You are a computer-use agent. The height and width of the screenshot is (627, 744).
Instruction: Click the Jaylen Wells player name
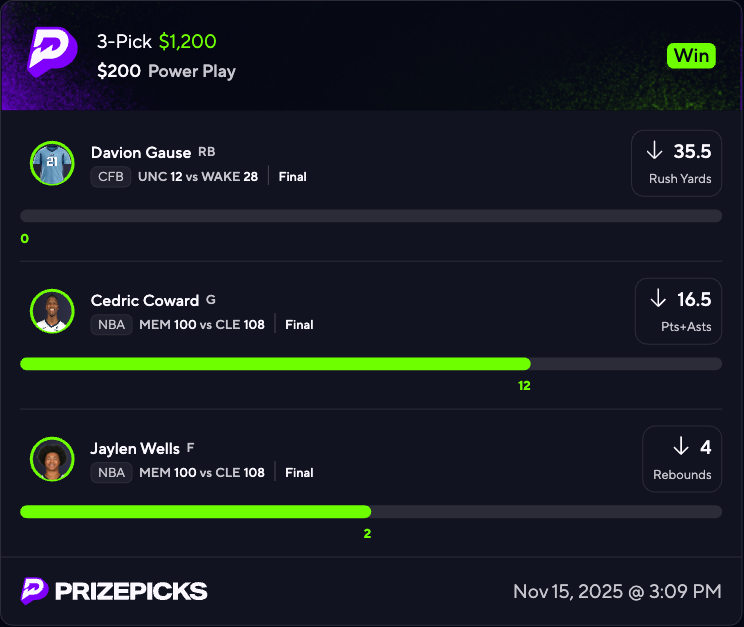(x=135, y=449)
